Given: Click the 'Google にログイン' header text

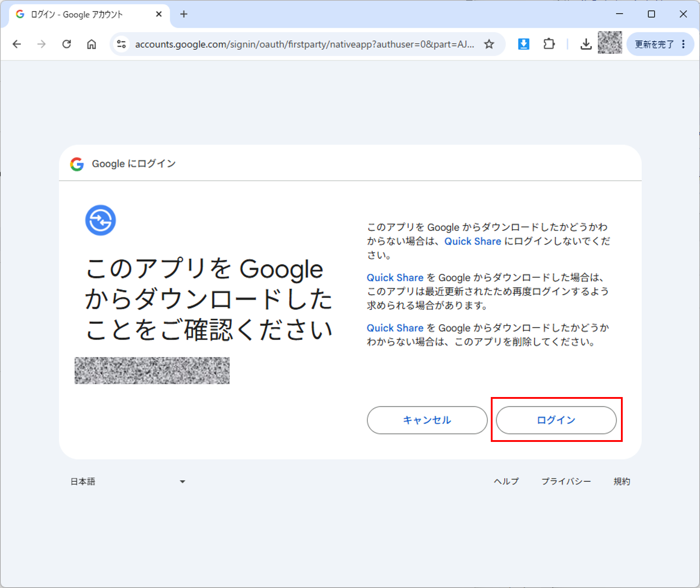Looking at the screenshot, I should [x=134, y=164].
